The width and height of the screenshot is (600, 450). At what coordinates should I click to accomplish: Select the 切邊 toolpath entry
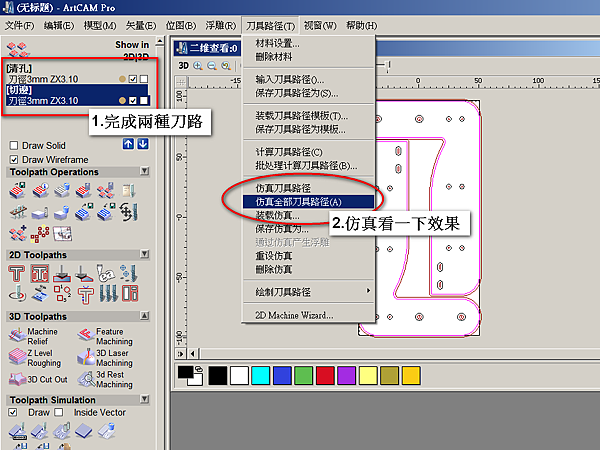77,95
